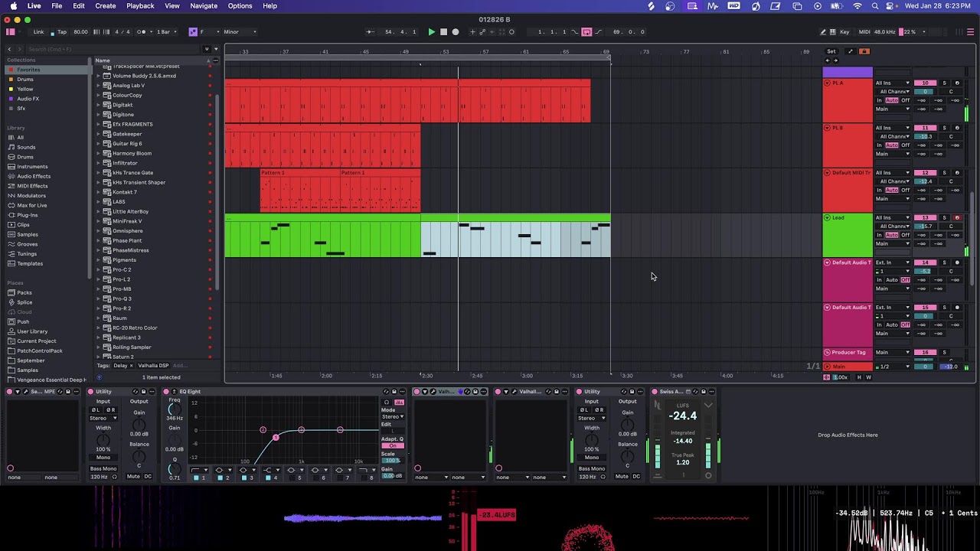980x551 pixels.
Task: Jump to the previous locator arrow
Action: pyautogui.click(x=828, y=60)
